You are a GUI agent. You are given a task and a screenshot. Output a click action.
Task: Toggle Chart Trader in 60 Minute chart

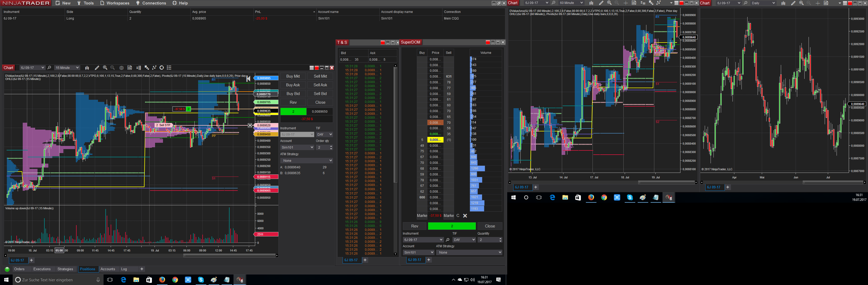pyautogui.click(x=643, y=3)
